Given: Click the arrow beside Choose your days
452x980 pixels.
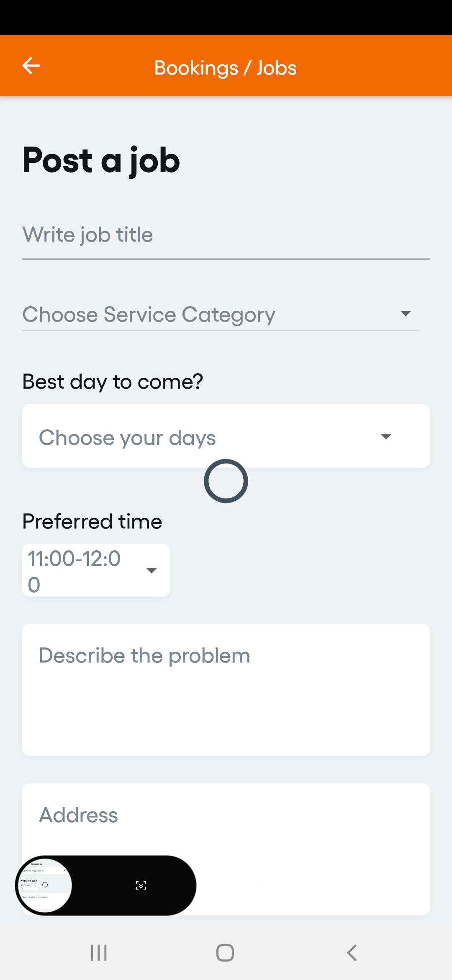Looking at the screenshot, I should (386, 436).
